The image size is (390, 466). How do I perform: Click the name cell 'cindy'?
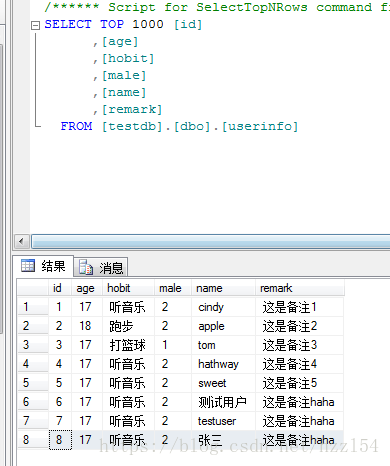(x=223, y=307)
